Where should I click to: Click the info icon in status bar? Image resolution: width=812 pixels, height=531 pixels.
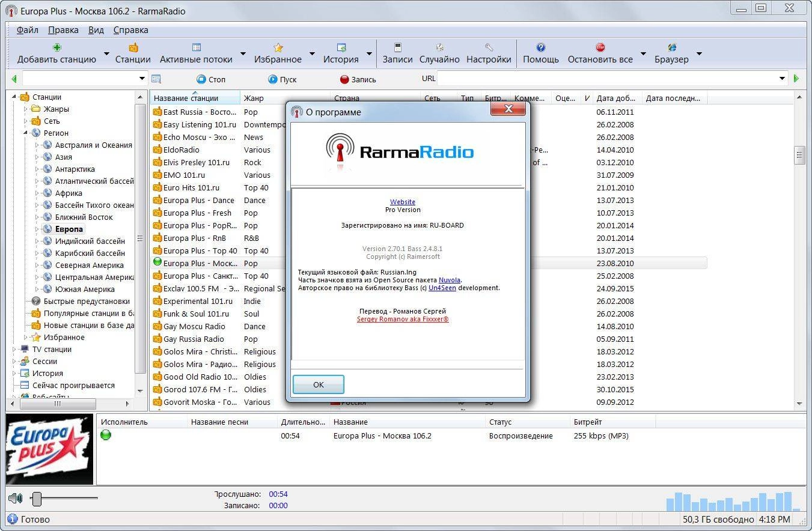[x=13, y=519]
